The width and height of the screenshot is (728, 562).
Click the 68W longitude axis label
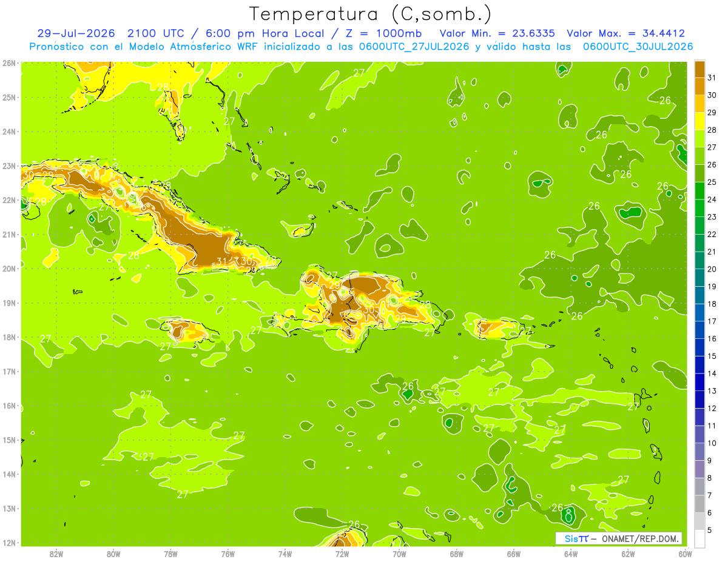457,554
